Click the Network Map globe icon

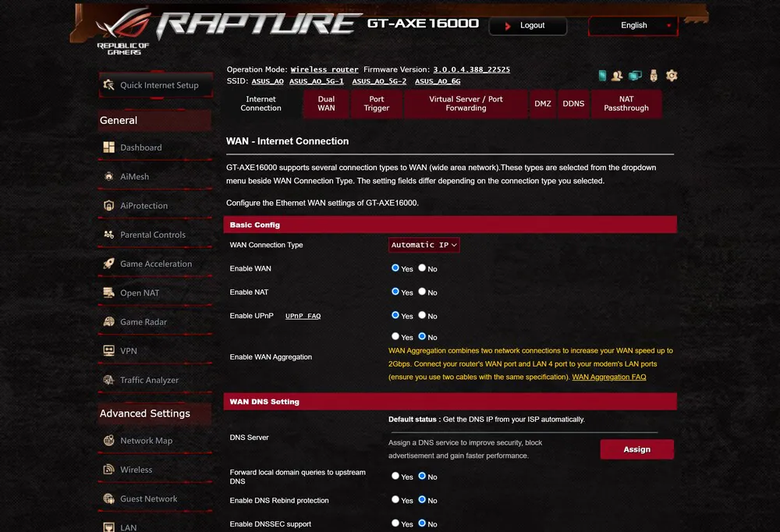pos(108,441)
